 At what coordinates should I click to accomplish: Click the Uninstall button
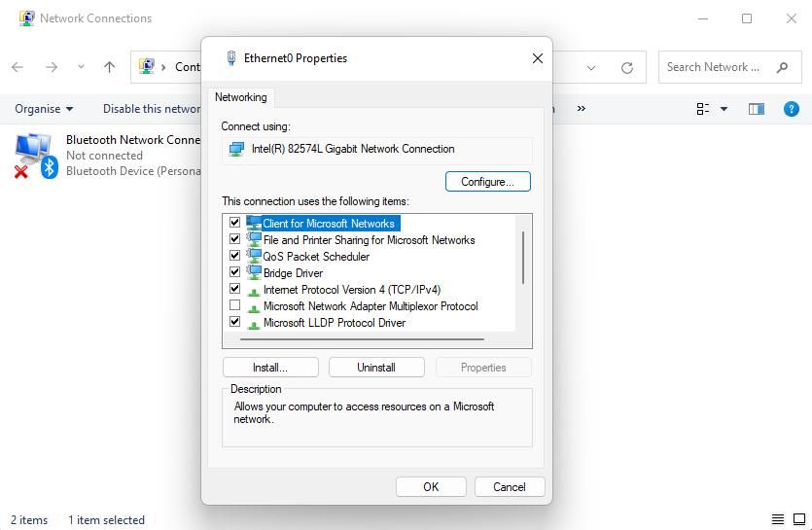(x=376, y=368)
